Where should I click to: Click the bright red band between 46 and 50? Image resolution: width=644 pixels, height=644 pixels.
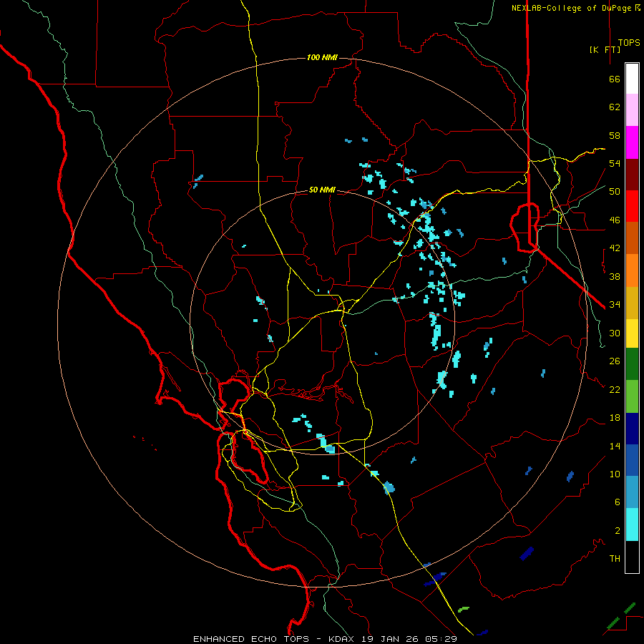(632, 206)
